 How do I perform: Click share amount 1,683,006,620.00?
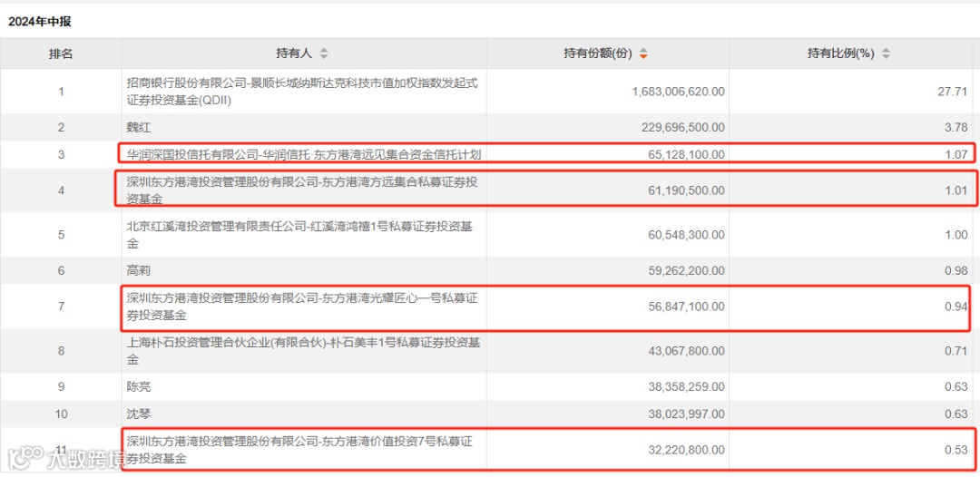(678, 92)
